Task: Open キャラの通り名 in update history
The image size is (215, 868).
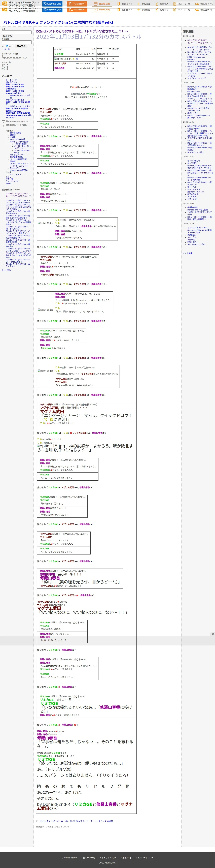Action: 193,161
